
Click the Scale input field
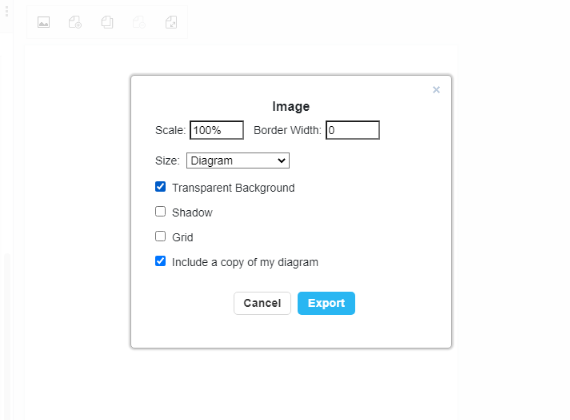coord(217,130)
